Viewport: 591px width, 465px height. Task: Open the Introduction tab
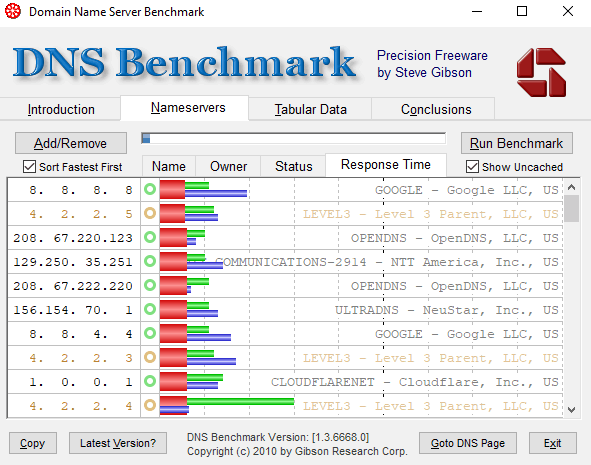(61, 109)
